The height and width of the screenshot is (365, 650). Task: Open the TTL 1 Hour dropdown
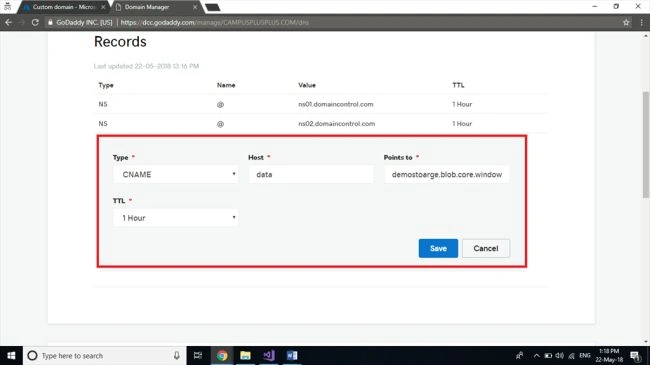[176, 218]
